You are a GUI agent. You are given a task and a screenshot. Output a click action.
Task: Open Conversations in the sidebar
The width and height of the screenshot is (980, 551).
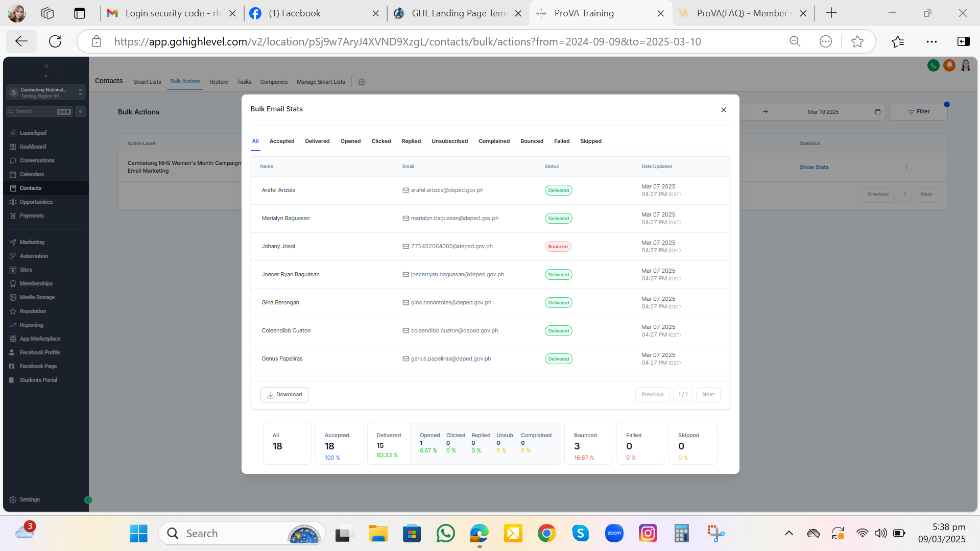37,160
